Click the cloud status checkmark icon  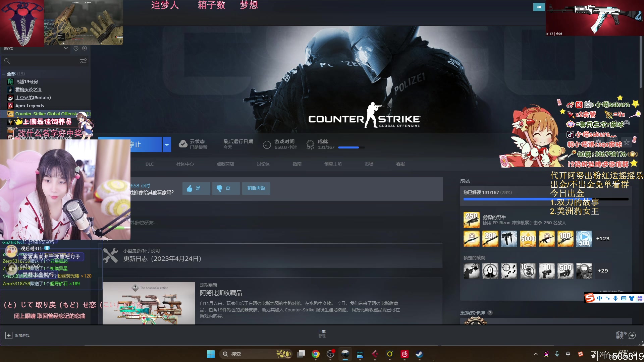[183, 144]
